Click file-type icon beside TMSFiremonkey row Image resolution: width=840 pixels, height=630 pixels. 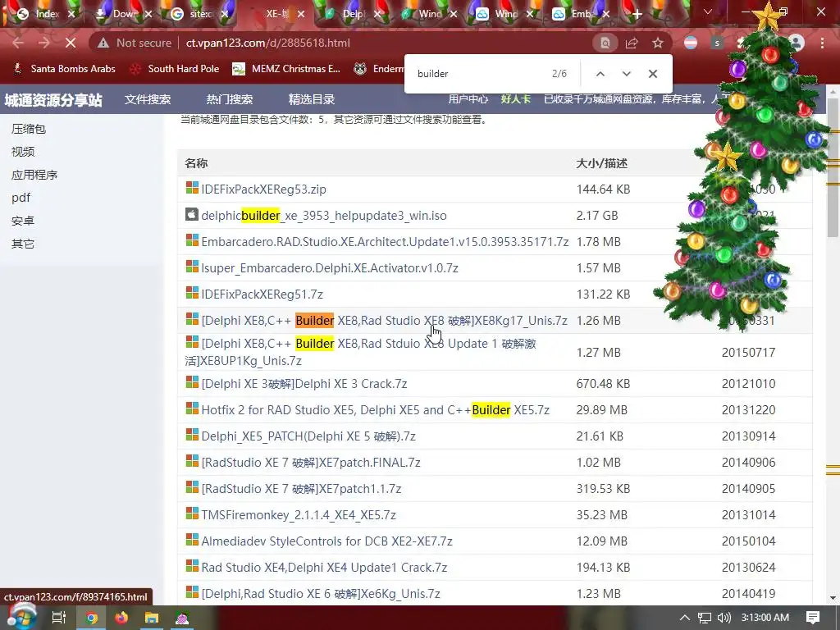(x=192, y=514)
